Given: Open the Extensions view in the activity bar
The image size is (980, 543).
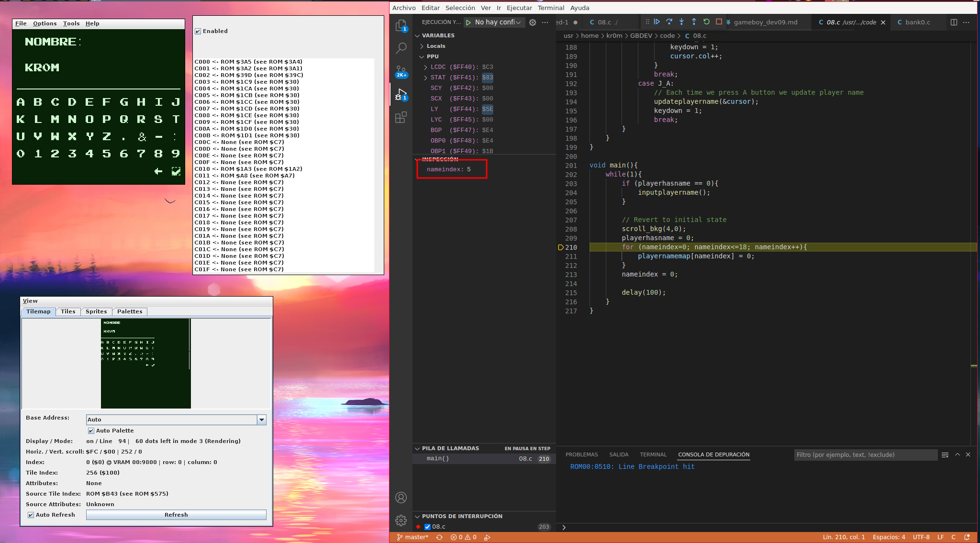Looking at the screenshot, I should (401, 117).
